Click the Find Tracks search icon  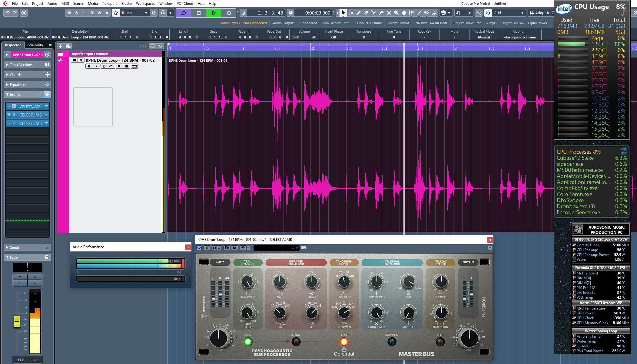point(160,46)
